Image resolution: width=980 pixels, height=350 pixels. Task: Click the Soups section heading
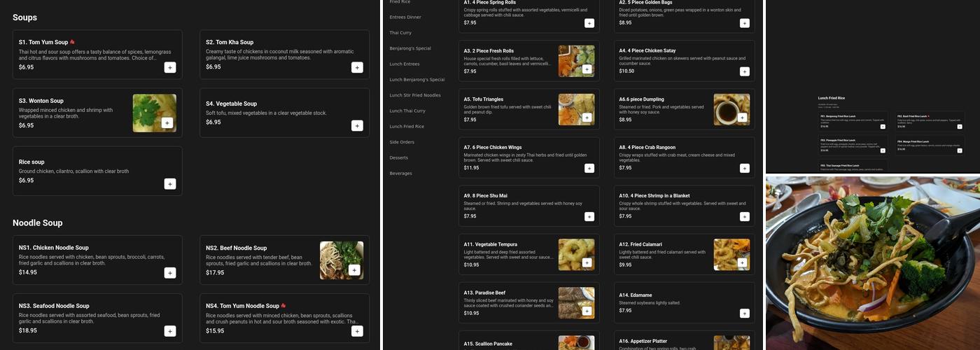point(25,17)
